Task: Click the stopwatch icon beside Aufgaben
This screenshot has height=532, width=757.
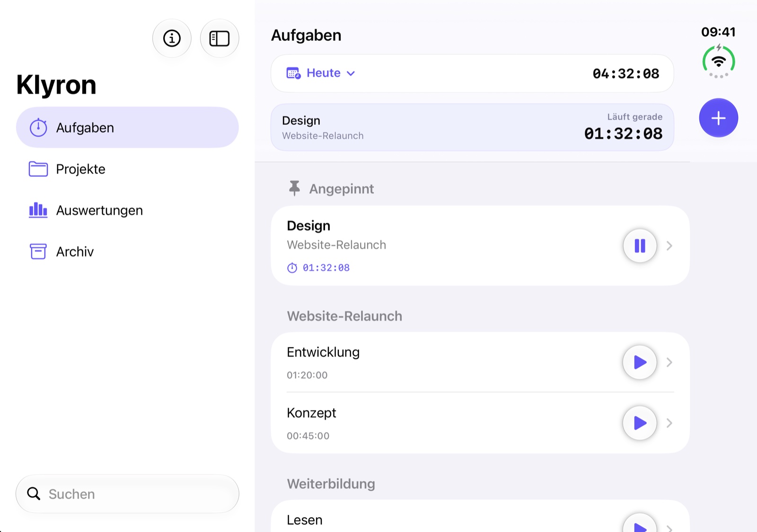Action: tap(38, 128)
